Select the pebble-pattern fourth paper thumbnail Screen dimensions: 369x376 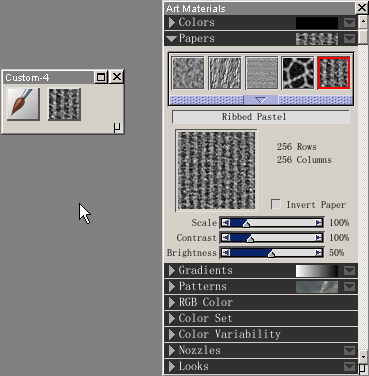coord(298,73)
